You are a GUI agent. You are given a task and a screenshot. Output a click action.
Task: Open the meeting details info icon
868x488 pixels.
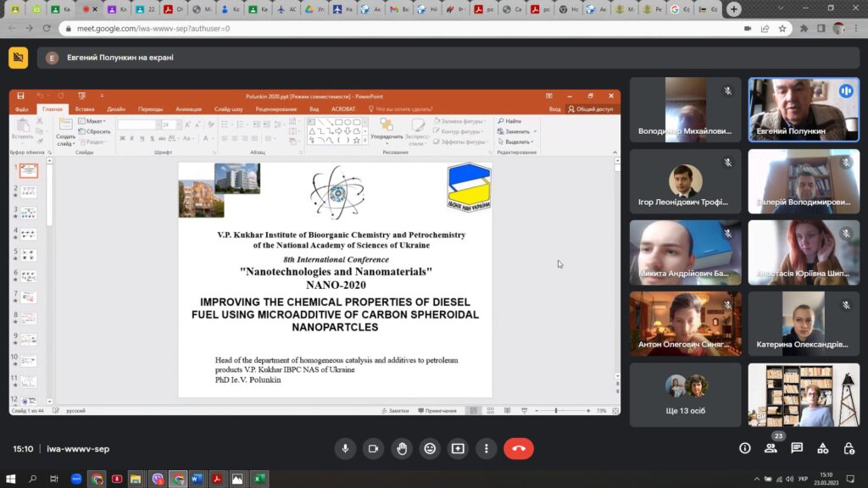(745, 448)
